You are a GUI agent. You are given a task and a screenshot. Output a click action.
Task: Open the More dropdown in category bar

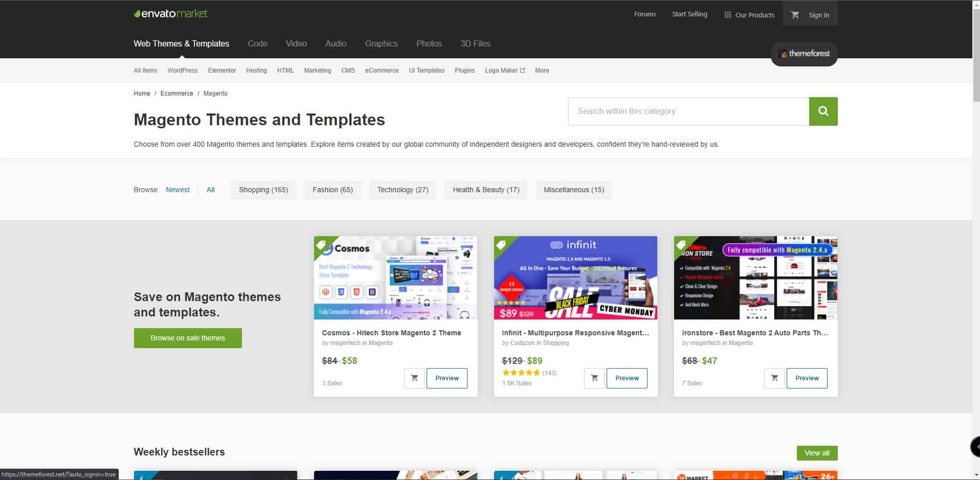point(542,71)
